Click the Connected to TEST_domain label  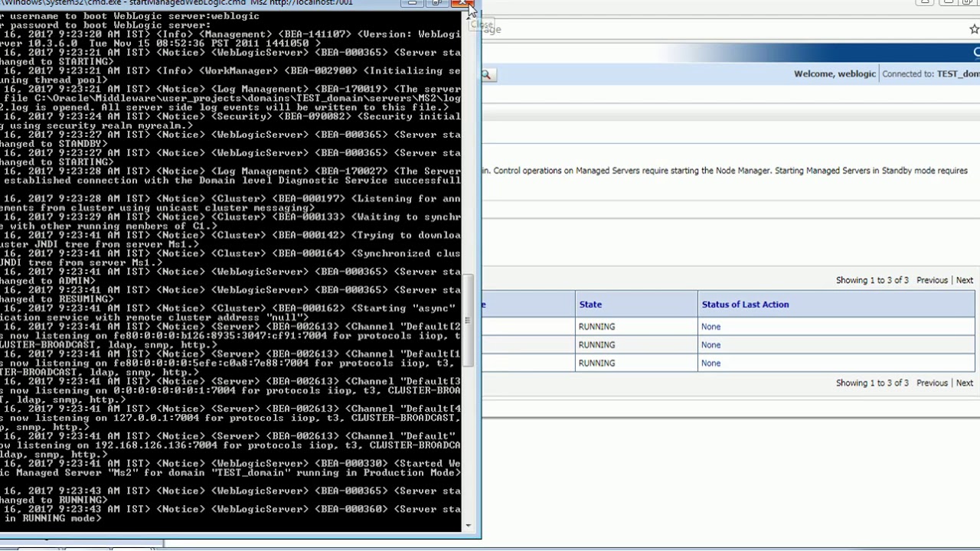tap(930, 74)
